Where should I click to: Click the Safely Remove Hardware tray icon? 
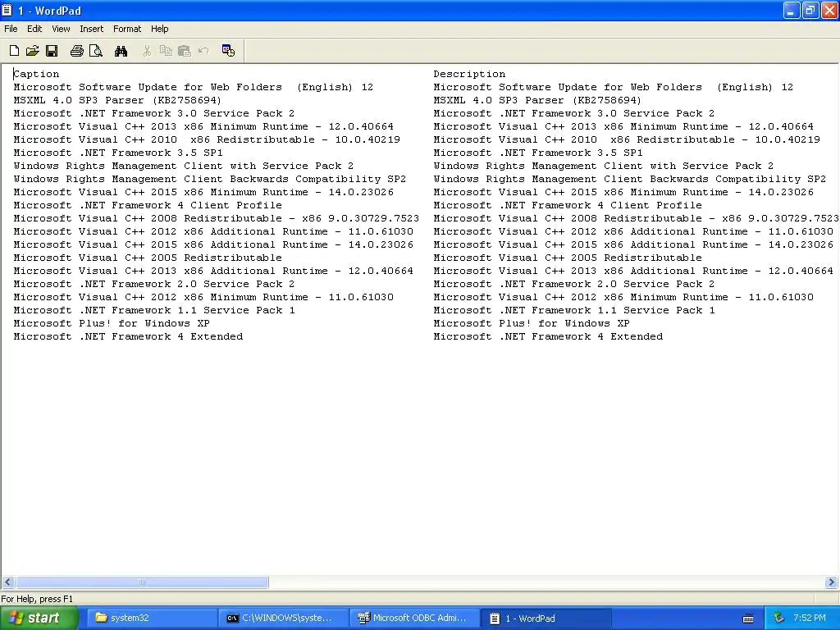779,618
